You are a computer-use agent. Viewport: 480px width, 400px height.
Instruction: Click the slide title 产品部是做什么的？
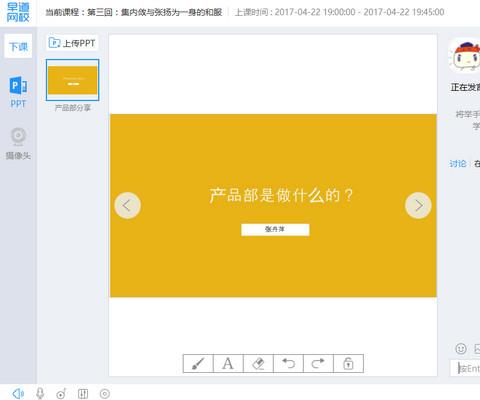[281, 195]
